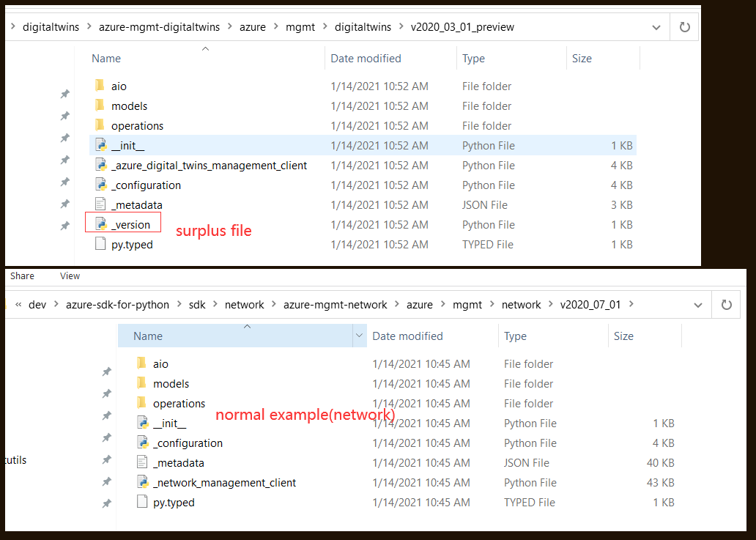Image resolution: width=756 pixels, height=540 pixels.
Task: Select models folder name in network window
Action: [171, 384]
